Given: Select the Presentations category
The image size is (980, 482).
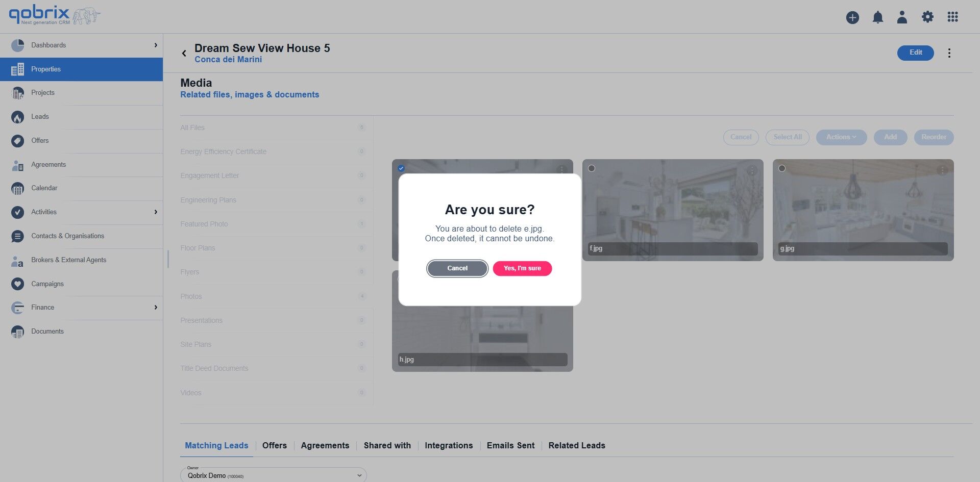Looking at the screenshot, I should pos(276,320).
